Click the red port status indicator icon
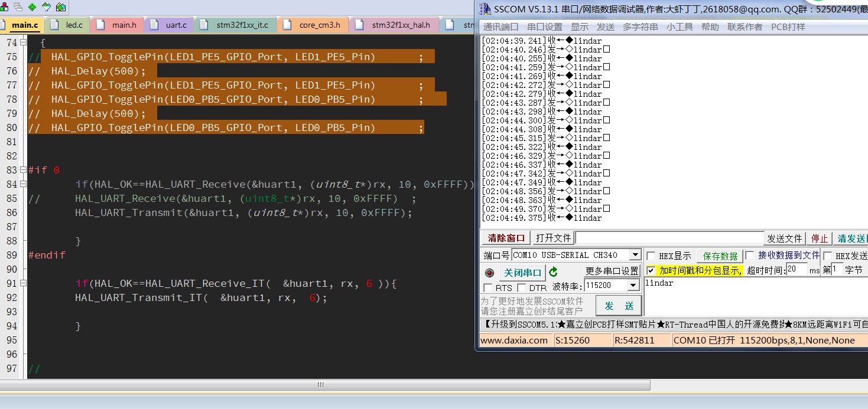Image resolution: width=868 pixels, height=409 pixels. point(490,273)
